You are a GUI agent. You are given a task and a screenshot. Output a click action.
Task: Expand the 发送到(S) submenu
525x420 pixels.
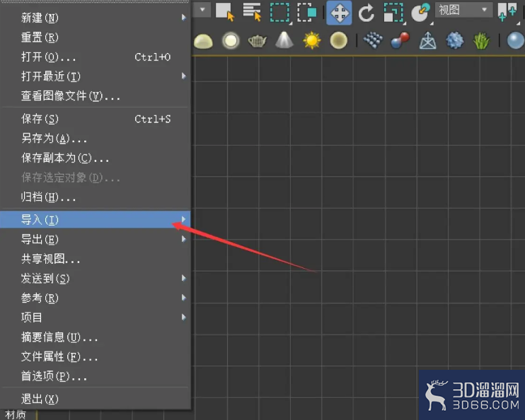click(x=96, y=278)
